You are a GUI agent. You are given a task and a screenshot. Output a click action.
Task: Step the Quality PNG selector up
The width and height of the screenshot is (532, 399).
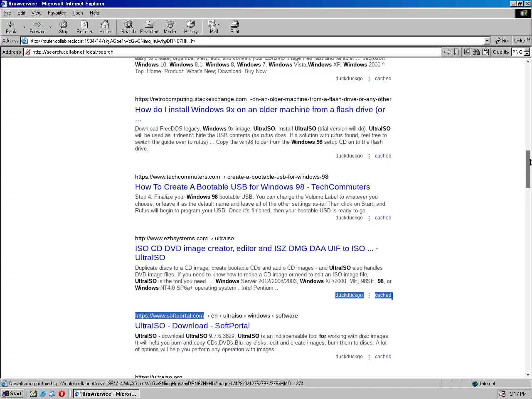(x=527, y=50)
